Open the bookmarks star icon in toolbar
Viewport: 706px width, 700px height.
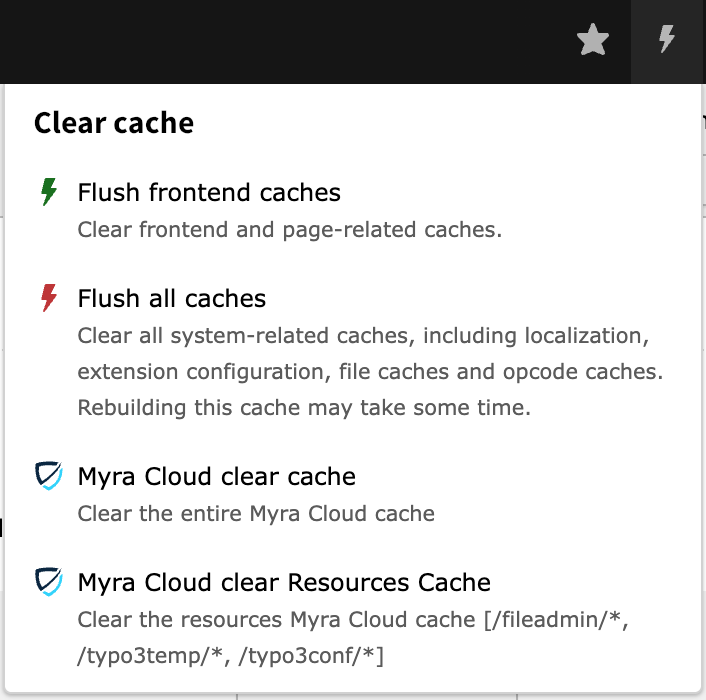(593, 41)
